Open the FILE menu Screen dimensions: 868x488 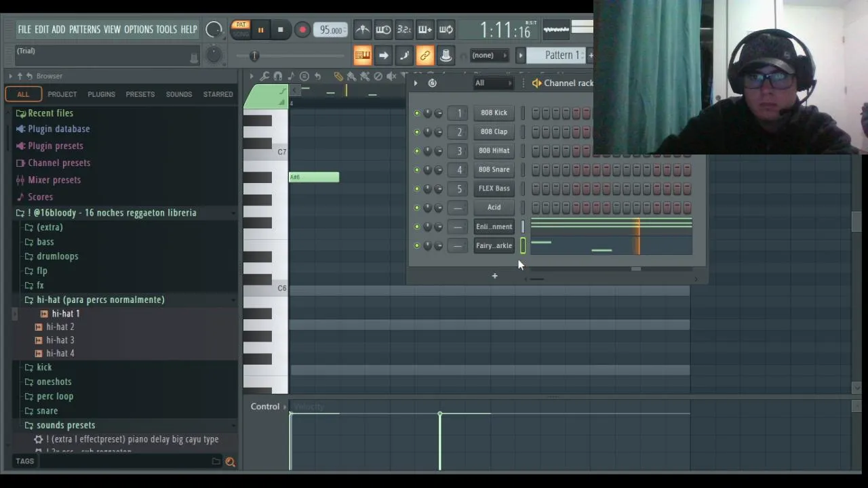[x=24, y=30]
